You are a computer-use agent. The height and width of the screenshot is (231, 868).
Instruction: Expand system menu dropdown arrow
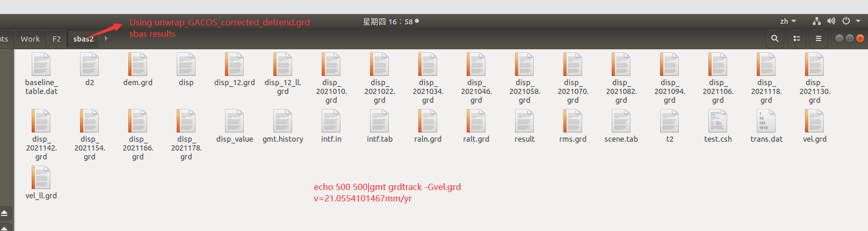(x=858, y=21)
